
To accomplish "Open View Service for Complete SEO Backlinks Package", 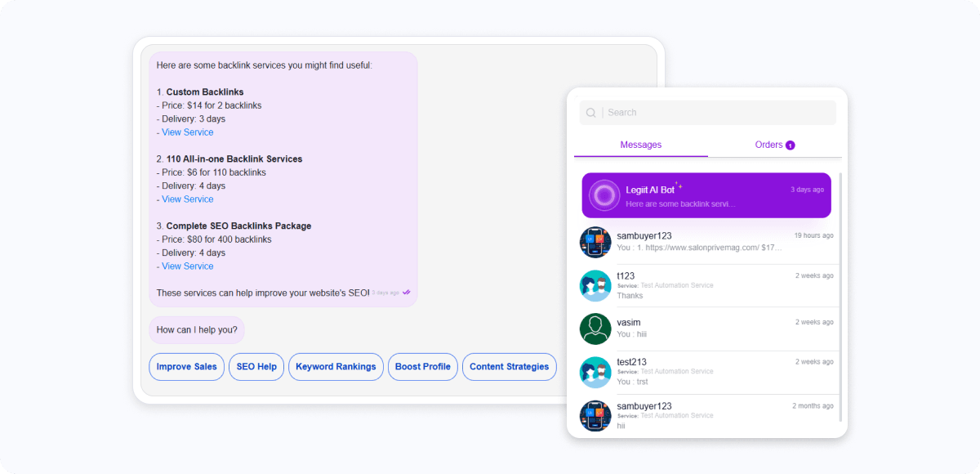I will pos(188,266).
